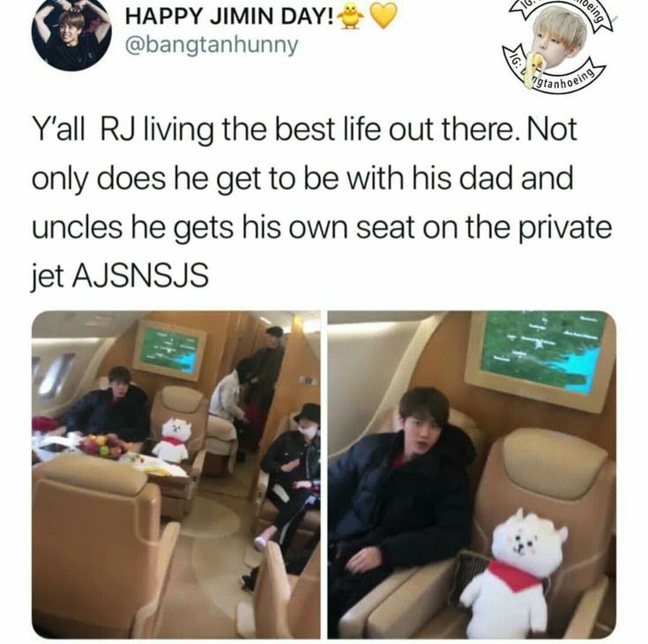Open the left private jet photo

176,475
